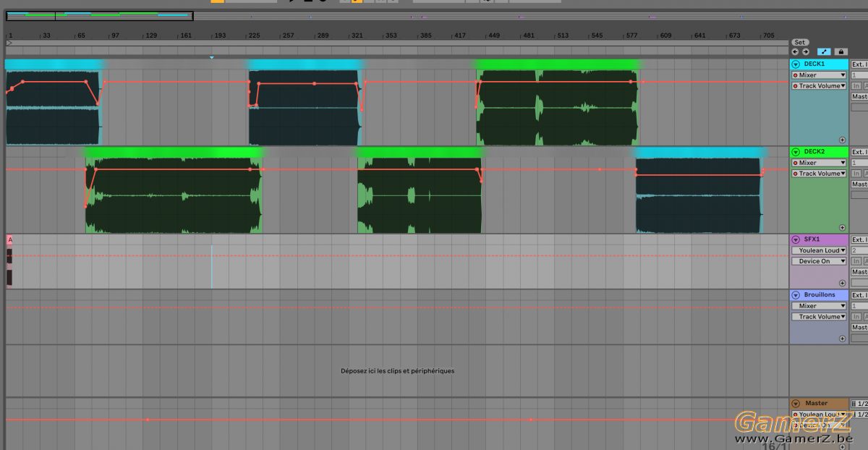Click right automation breakpoint on Master lane

531,420
